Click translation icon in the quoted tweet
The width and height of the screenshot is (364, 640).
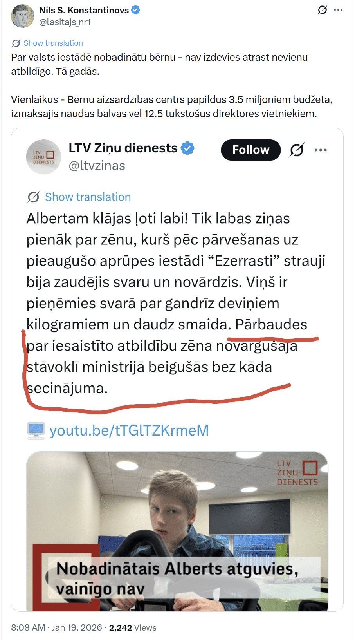[33, 197]
